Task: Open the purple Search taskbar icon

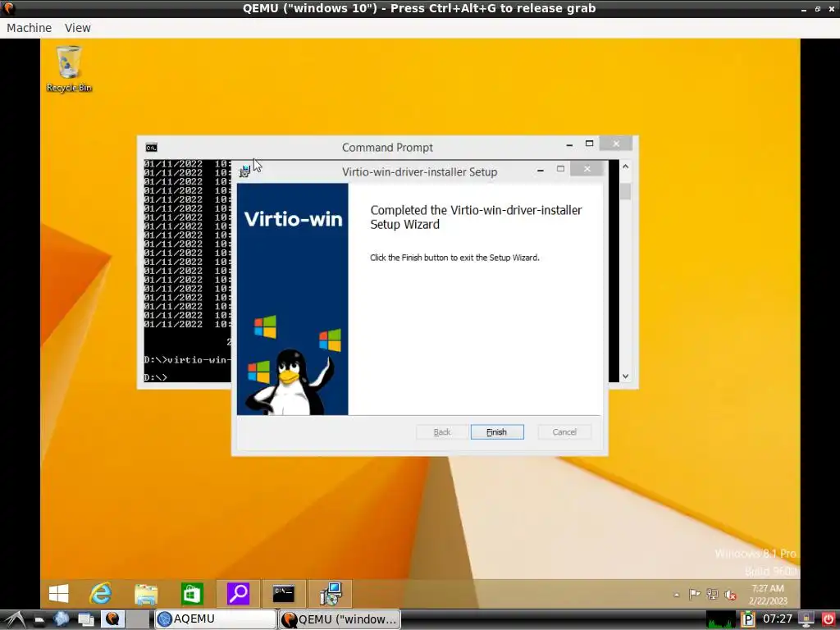Action: pyautogui.click(x=238, y=594)
